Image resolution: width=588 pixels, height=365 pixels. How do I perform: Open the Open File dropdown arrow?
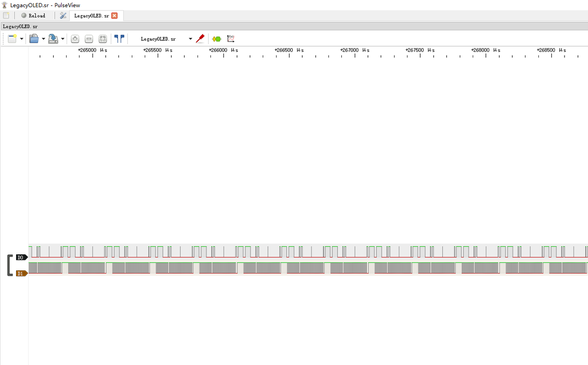tap(43, 39)
